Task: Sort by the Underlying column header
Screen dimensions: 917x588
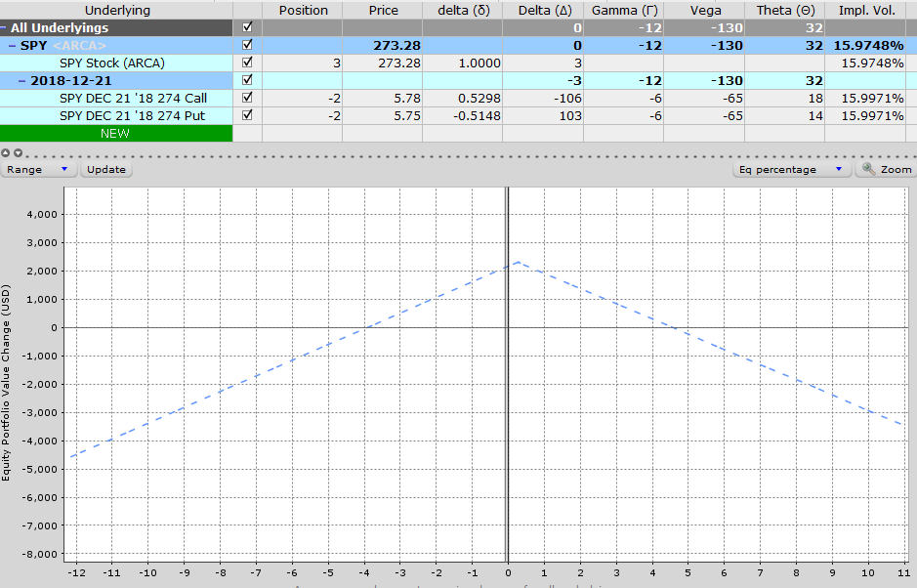Action: click(x=117, y=10)
